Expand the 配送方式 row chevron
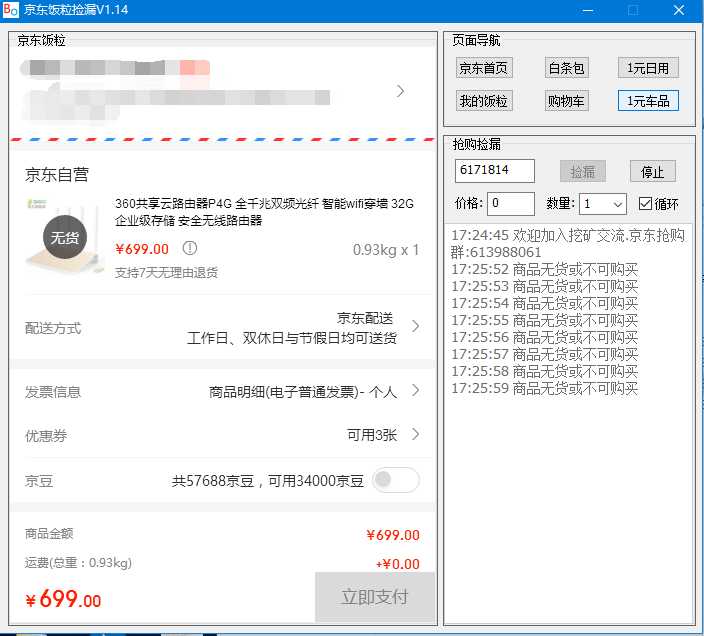This screenshot has height=636, width=704. pyautogui.click(x=416, y=326)
